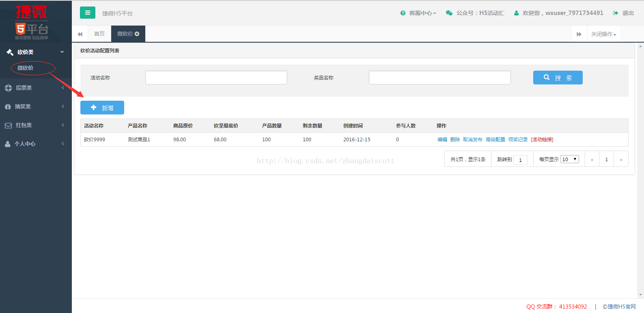
Task: Select 微砍价 in the sidebar
Action: pos(26,68)
